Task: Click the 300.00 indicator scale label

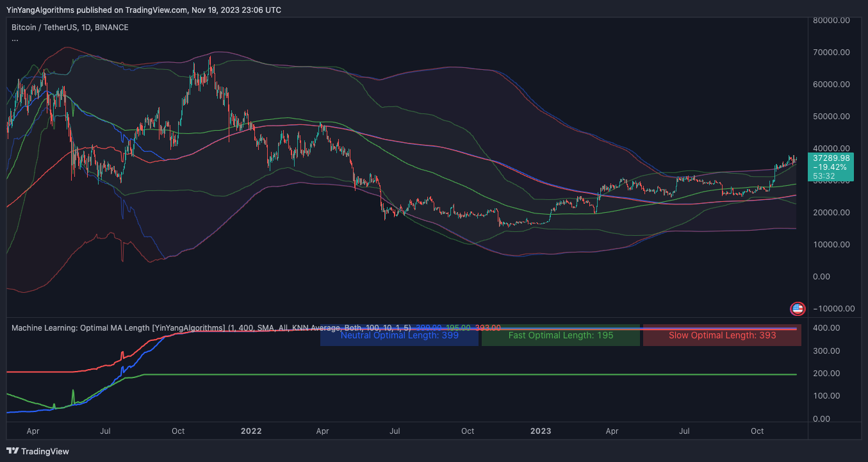Action: pyautogui.click(x=826, y=351)
